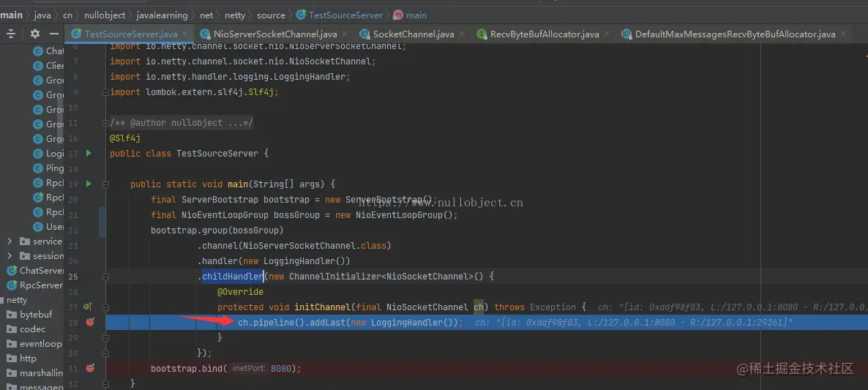868x390 pixels.
Task: Close the TestSourceServer.java tab
Action: tap(186, 34)
